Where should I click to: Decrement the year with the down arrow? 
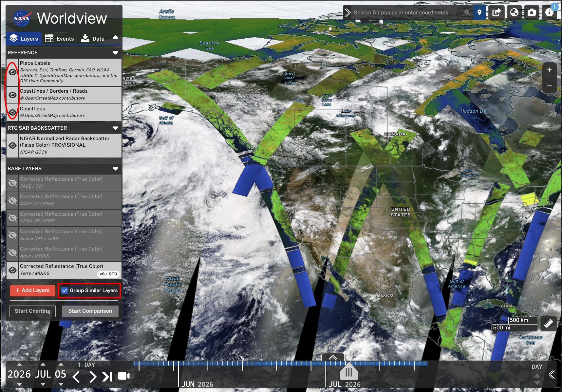[19, 384]
